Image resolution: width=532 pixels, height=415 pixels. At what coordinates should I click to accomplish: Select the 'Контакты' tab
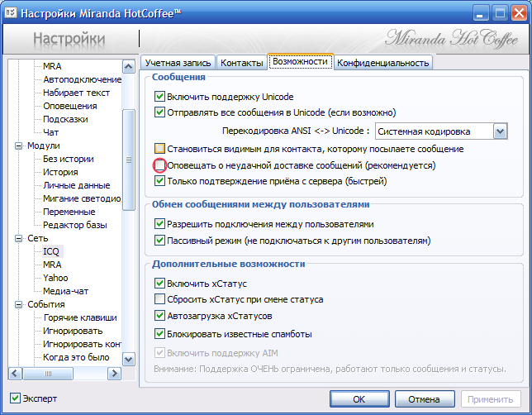[241, 62]
